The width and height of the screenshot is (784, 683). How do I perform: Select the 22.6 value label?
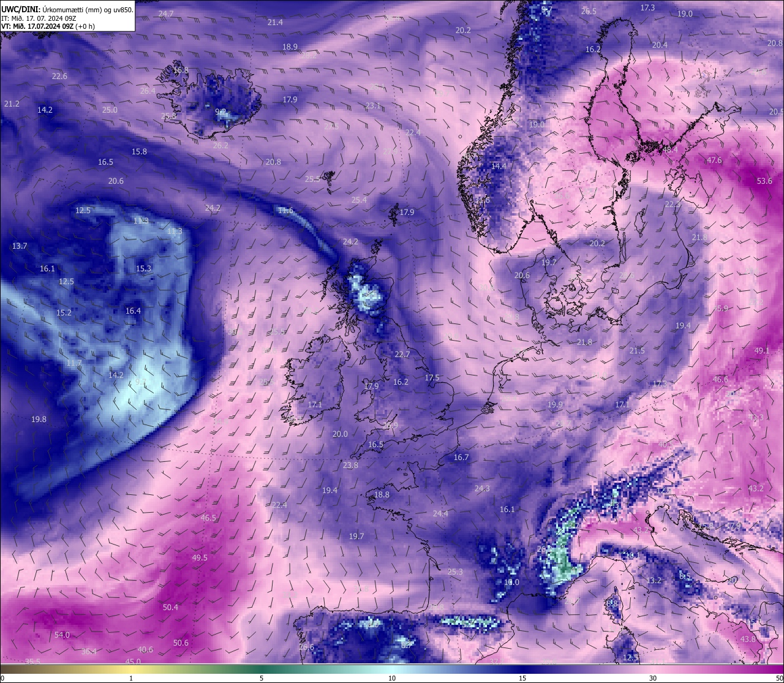[59, 76]
